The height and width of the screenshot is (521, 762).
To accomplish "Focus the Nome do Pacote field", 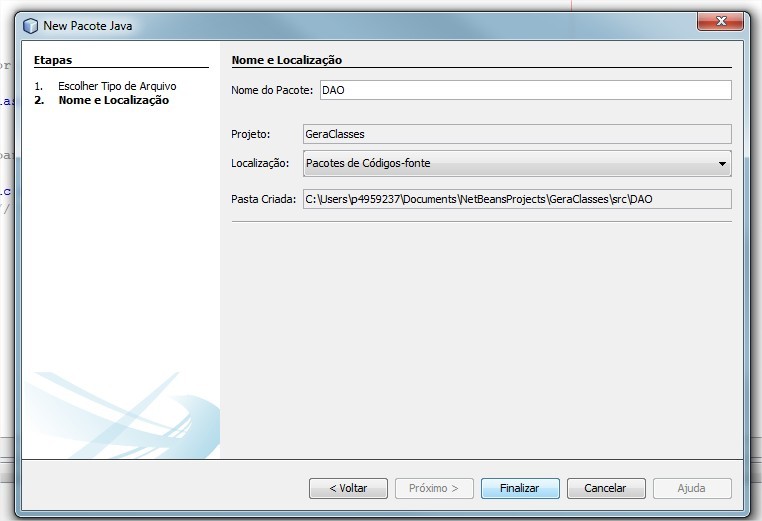I will coord(525,90).
